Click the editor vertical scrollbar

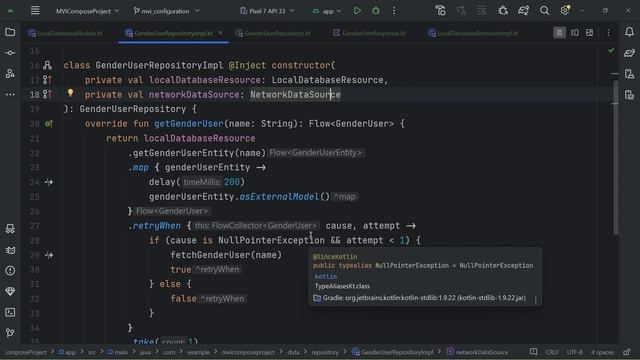pos(615,157)
